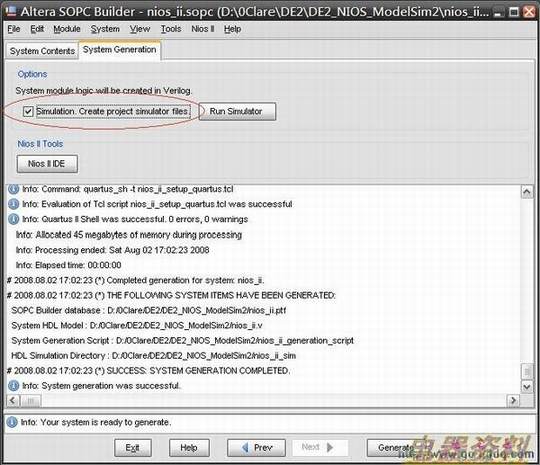Click log scrollbar up arrow

click(x=527, y=192)
